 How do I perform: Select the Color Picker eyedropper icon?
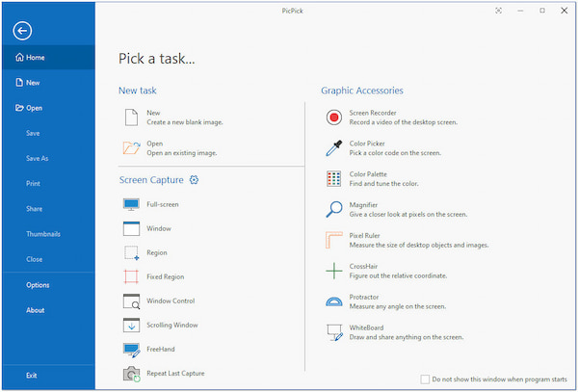(x=334, y=148)
